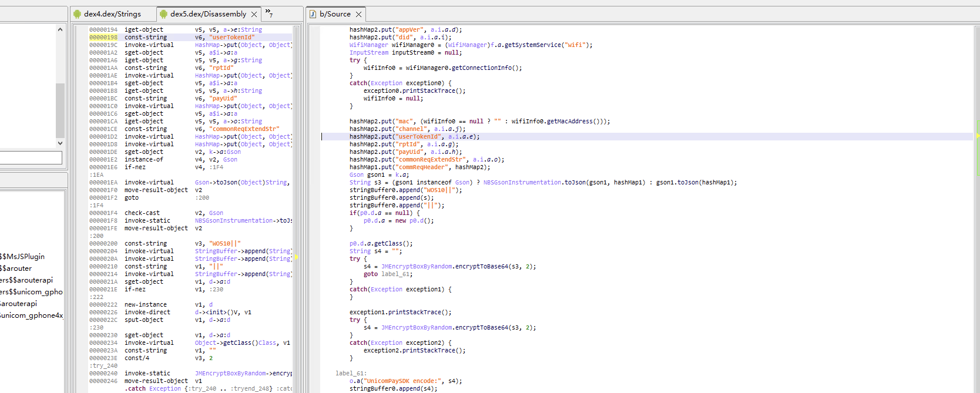This screenshot has height=393, width=980.
Task: Click "commonReqExtendStr" in the disassembly
Action: tap(244, 129)
